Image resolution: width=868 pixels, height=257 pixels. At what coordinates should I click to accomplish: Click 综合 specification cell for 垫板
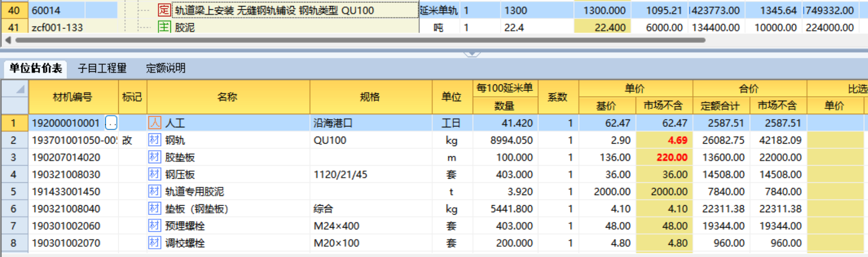(x=371, y=208)
